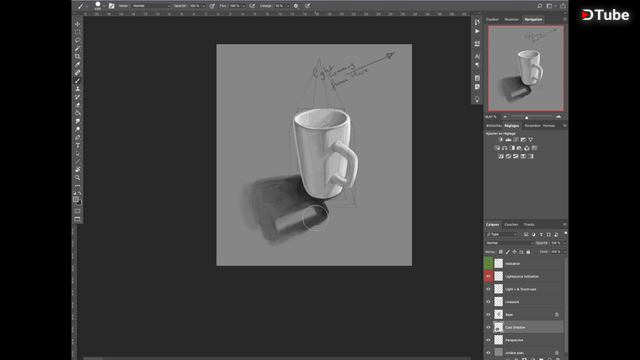Open the brush settings panel icon
This screenshot has height=360, width=640.
[x=111, y=6]
